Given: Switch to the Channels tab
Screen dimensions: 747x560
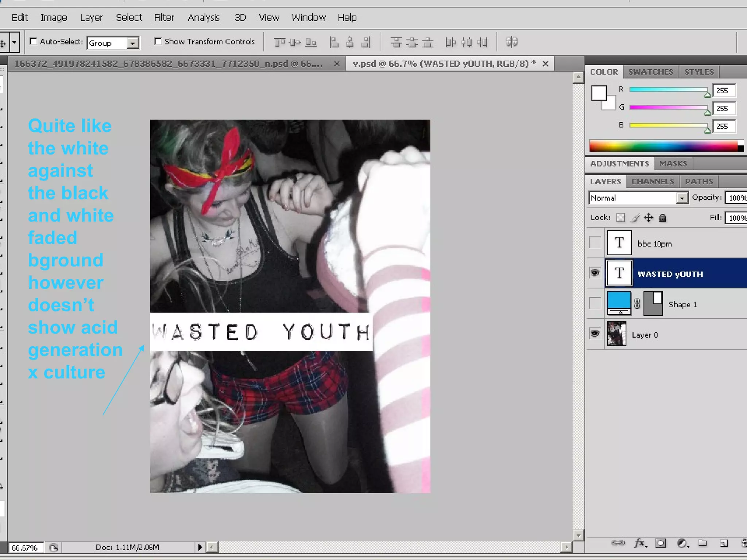Looking at the screenshot, I should tap(653, 181).
